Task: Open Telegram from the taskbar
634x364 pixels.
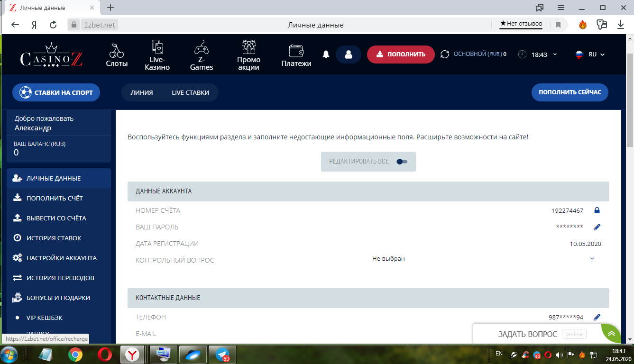Action: (222, 355)
